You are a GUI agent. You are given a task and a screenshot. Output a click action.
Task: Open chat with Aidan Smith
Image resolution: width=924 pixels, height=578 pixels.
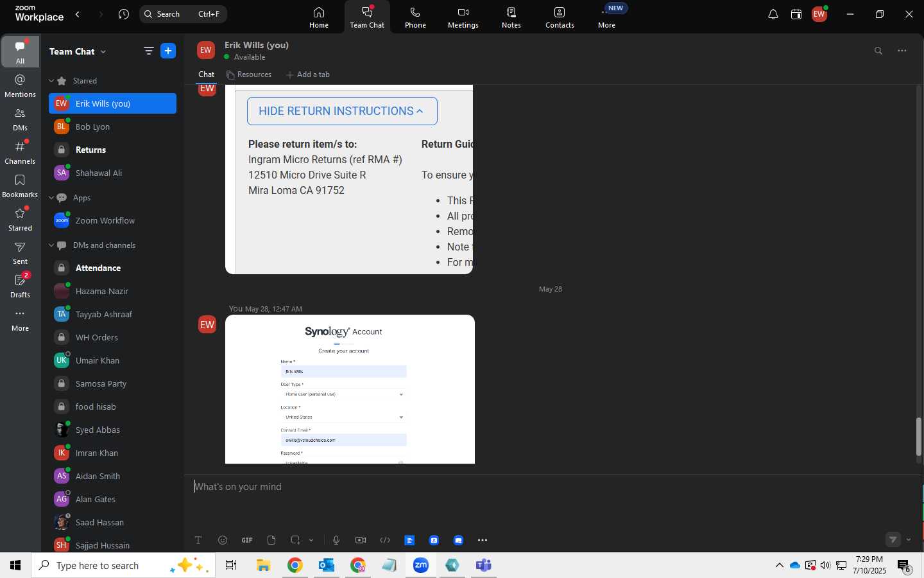point(112,476)
